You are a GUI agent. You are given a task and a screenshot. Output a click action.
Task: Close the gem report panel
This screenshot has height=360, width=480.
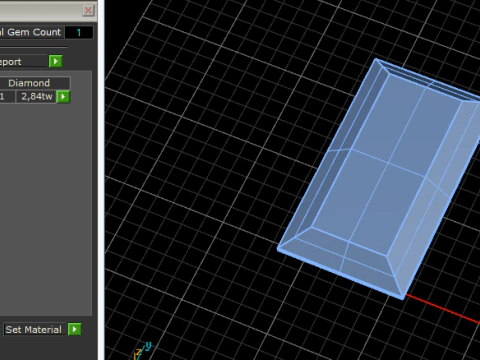[88, 10]
